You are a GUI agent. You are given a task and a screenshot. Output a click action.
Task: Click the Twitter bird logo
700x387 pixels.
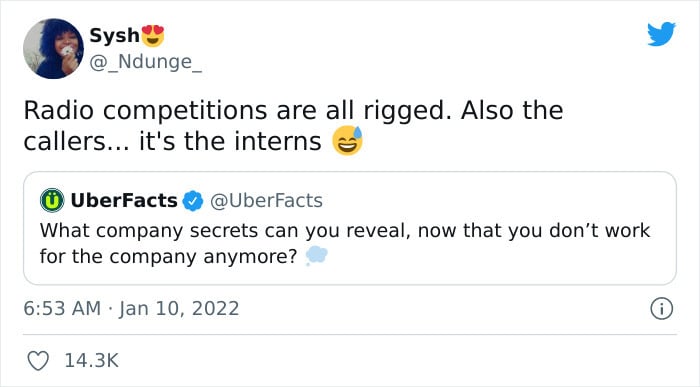point(661,34)
